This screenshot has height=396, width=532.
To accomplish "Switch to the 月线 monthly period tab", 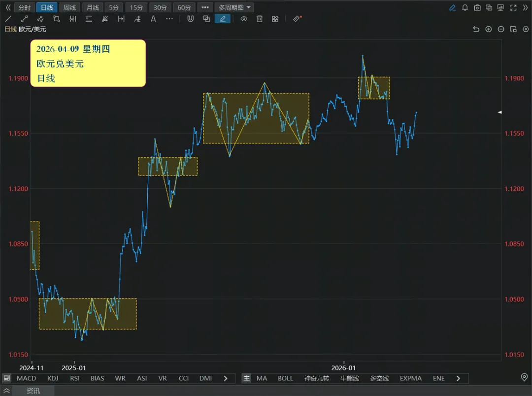I will pyautogui.click(x=93, y=7).
